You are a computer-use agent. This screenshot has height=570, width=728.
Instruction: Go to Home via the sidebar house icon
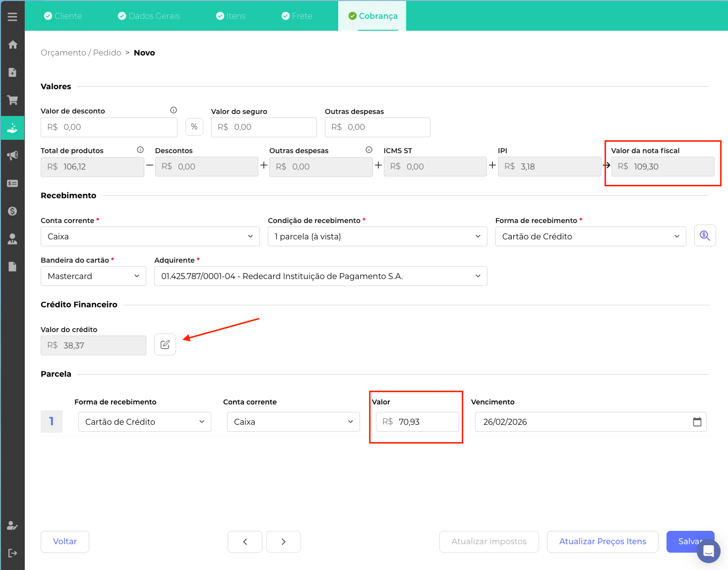pyautogui.click(x=12, y=45)
